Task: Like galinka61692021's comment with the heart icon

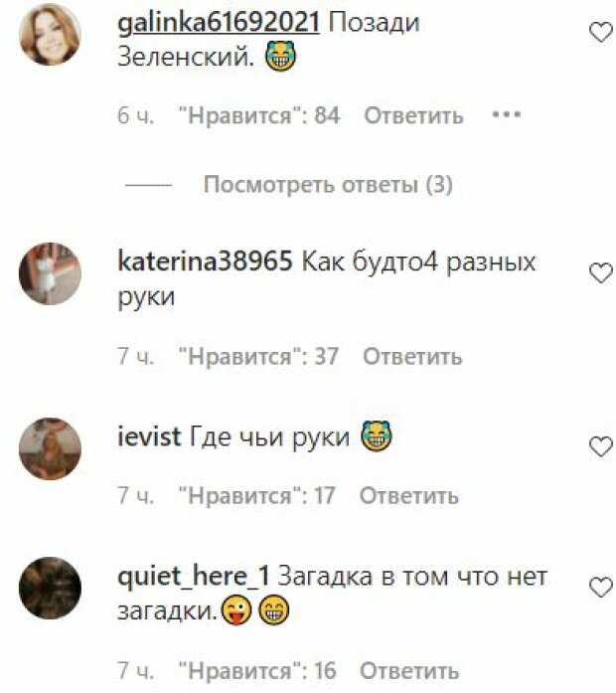Action: tap(601, 32)
